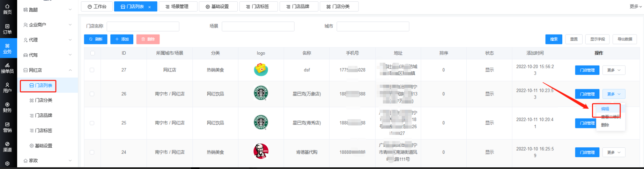Open the 更多 dropdown for row ID 24

(614, 152)
